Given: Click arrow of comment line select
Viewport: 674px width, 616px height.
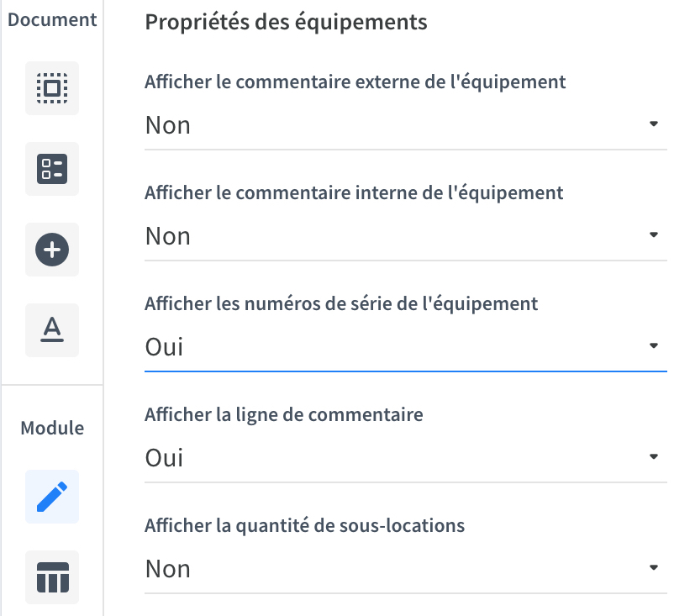Looking at the screenshot, I should coord(653,457).
